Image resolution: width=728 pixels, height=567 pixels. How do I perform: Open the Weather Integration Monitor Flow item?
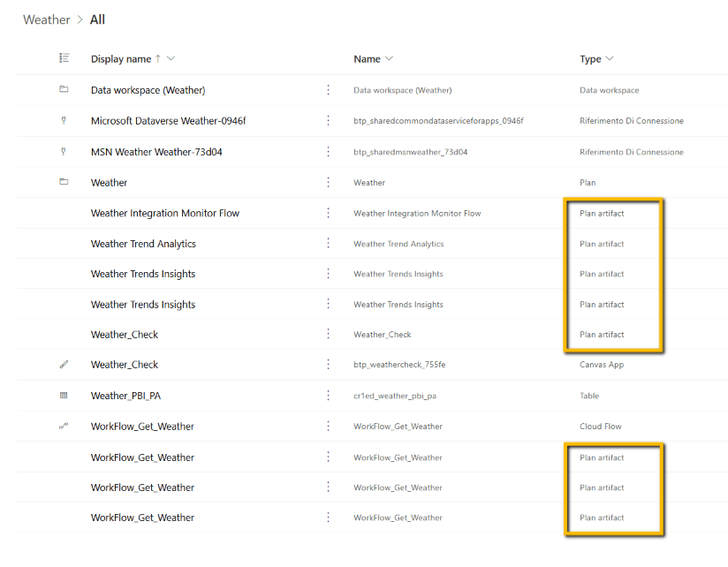point(164,213)
